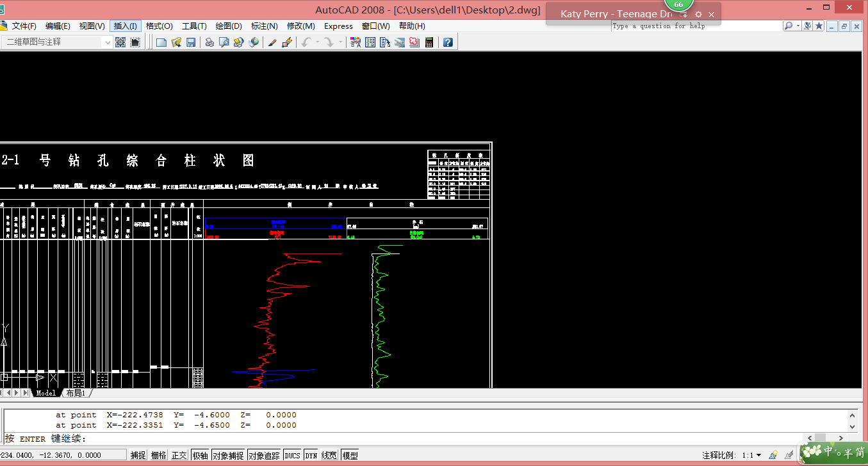Click the Publish icon
Image resolution: width=868 pixels, height=466 pixels.
pyautogui.click(x=239, y=42)
